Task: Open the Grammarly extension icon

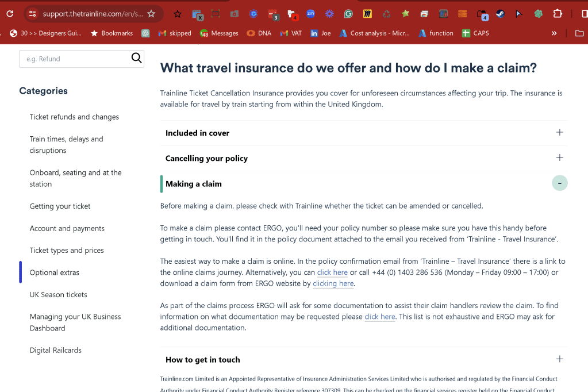Action: pos(348,14)
